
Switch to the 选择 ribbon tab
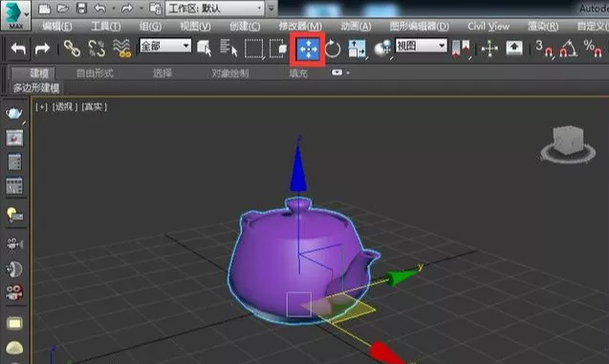[x=162, y=73]
